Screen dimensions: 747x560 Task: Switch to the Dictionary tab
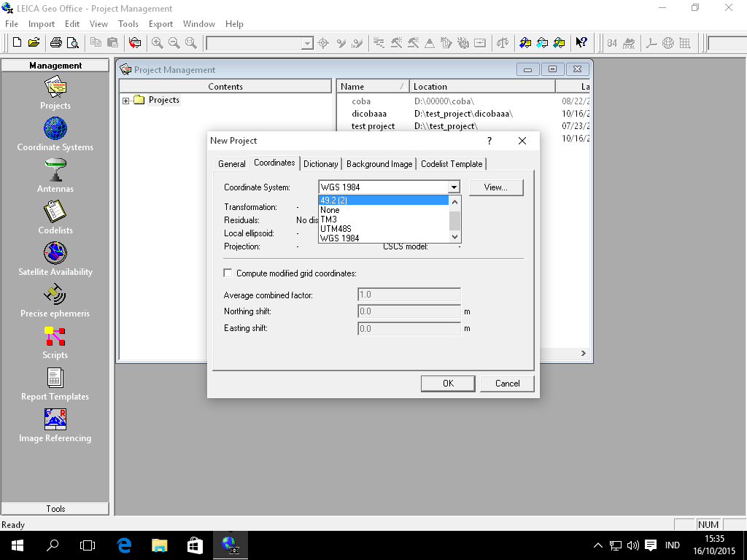tap(321, 164)
